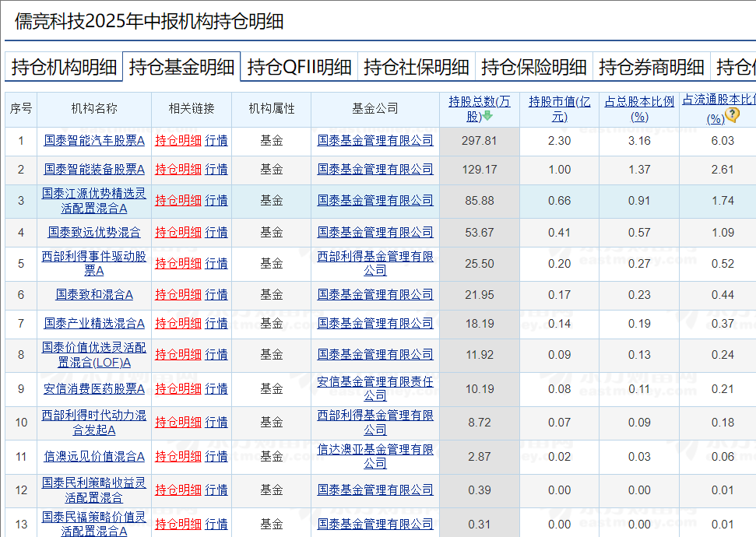Viewport: 756px width, 537px height.
Task: Click the page title 儒竞科技2025年中报机构持仓明细
Action: pos(149,22)
